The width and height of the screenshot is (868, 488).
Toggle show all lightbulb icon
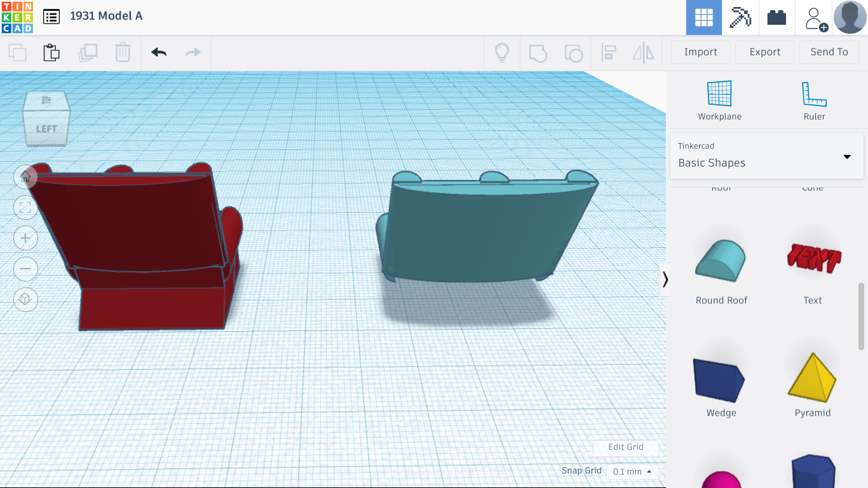click(502, 52)
